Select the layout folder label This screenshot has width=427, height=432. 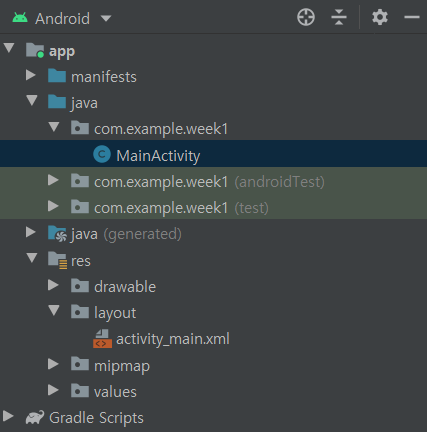[x=115, y=314]
